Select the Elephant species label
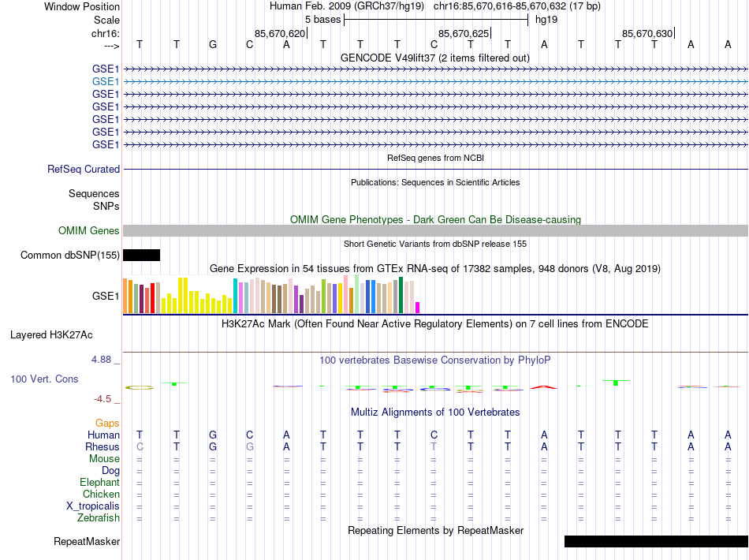Image resolution: width=749 pixels, height=560 pixels. click(x=100, y=482)
